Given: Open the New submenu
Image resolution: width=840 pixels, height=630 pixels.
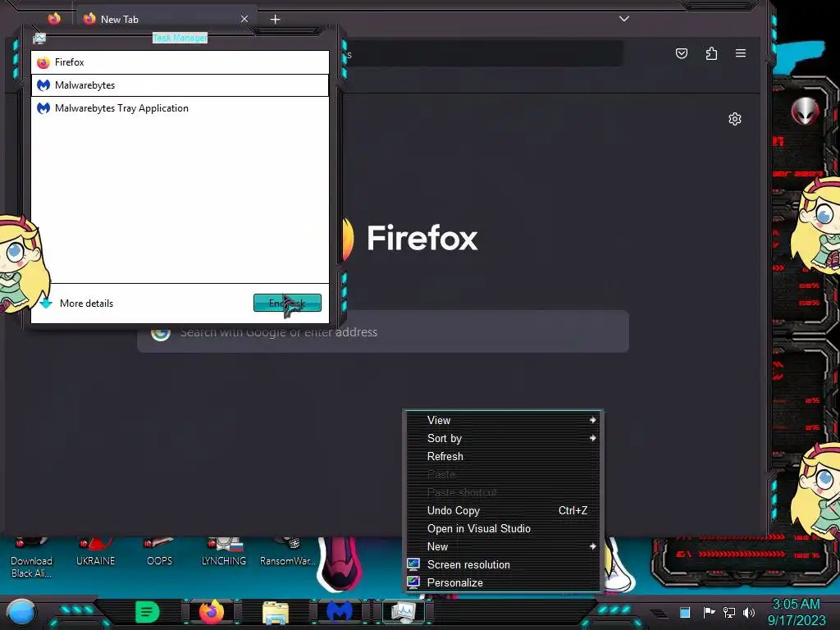Looking at the screenshot, I should (x=504, y=546).
